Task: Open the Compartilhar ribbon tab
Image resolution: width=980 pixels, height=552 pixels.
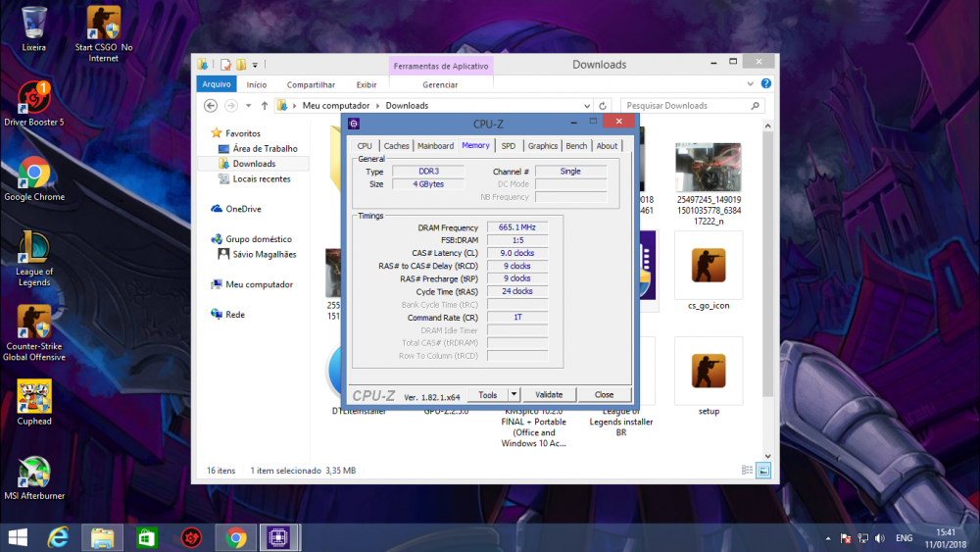Action: click(311, 85)
